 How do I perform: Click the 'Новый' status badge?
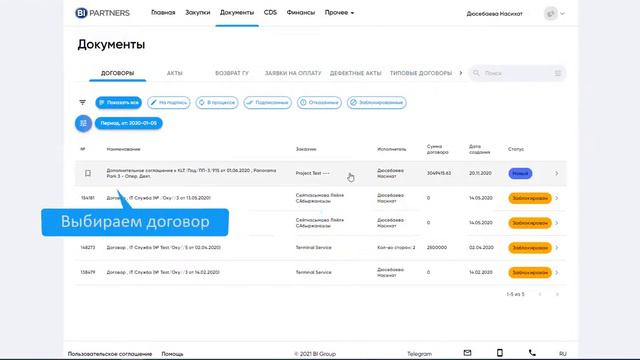point(520,173)
